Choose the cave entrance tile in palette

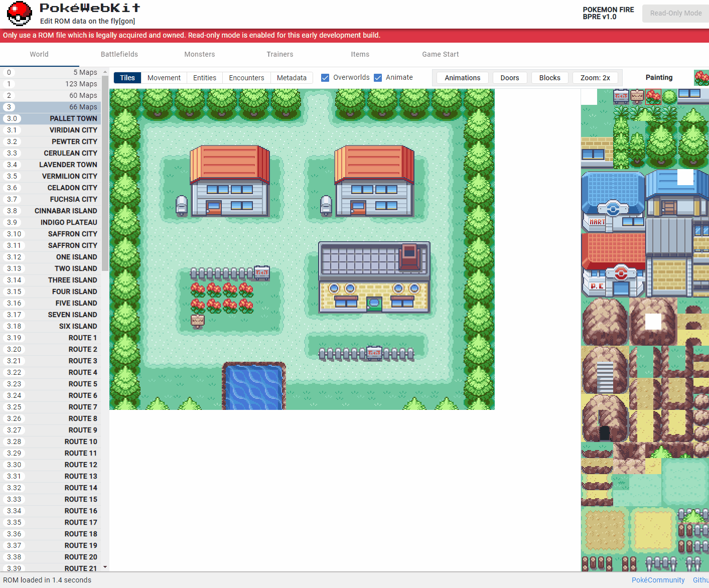coord(605,418)
